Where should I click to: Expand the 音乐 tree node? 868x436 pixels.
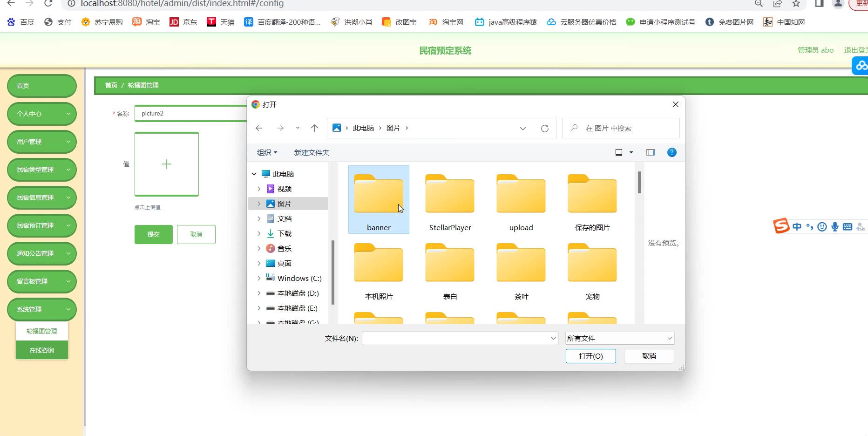(259, 248)
